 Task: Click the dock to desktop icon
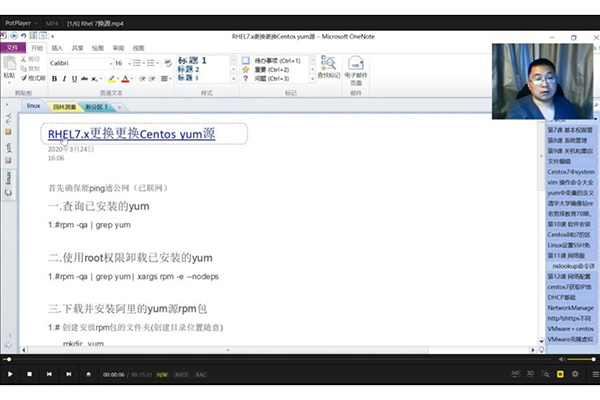coord(34,36)
